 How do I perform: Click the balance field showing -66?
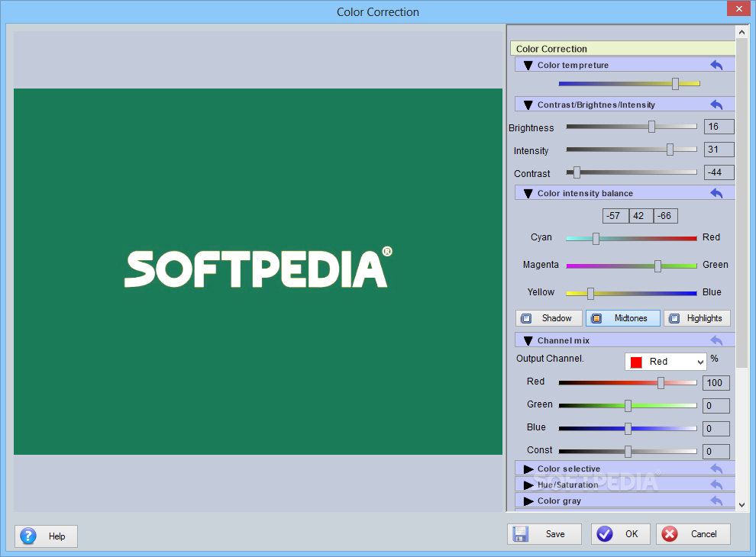[x=666, y=216]
